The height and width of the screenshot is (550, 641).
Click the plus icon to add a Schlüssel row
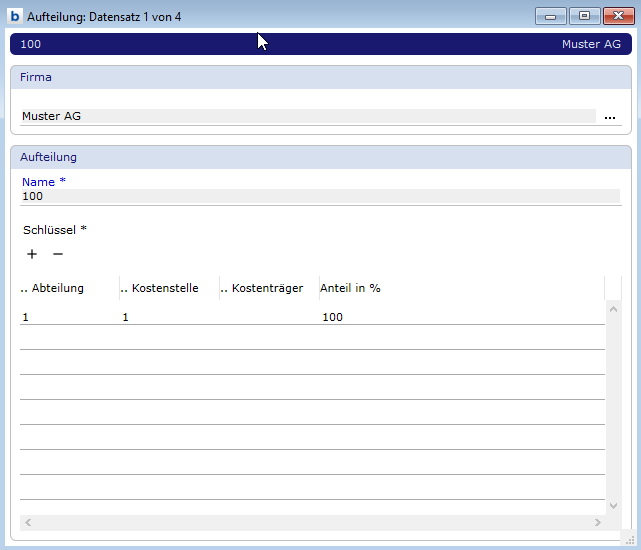coord(32,254)
